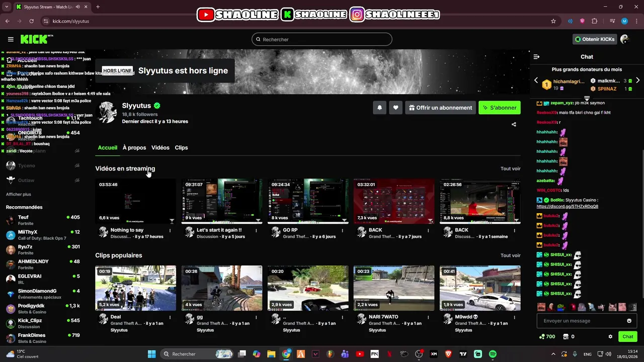644x362 pixels.
Task: Click the search field 'Rechercher' on Kick
Action: [x=322, y=39]
